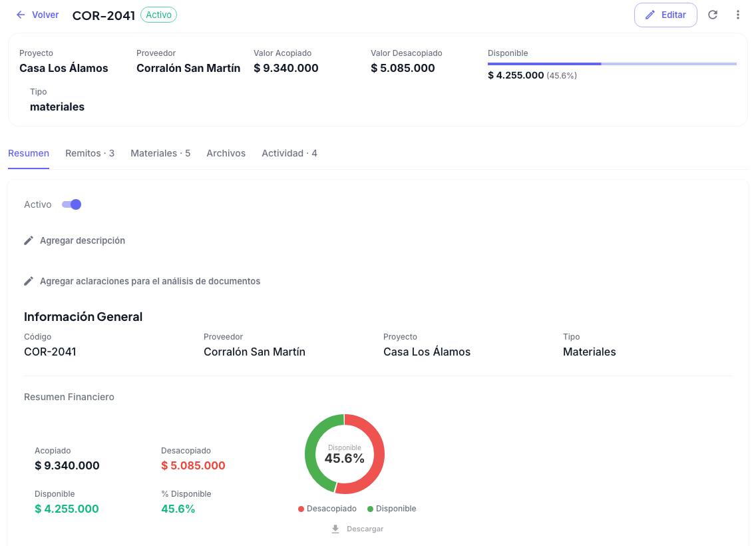Click the green Disponible amount $ 4.255.000
Viewport: 756px width, 546px height.
67,509
